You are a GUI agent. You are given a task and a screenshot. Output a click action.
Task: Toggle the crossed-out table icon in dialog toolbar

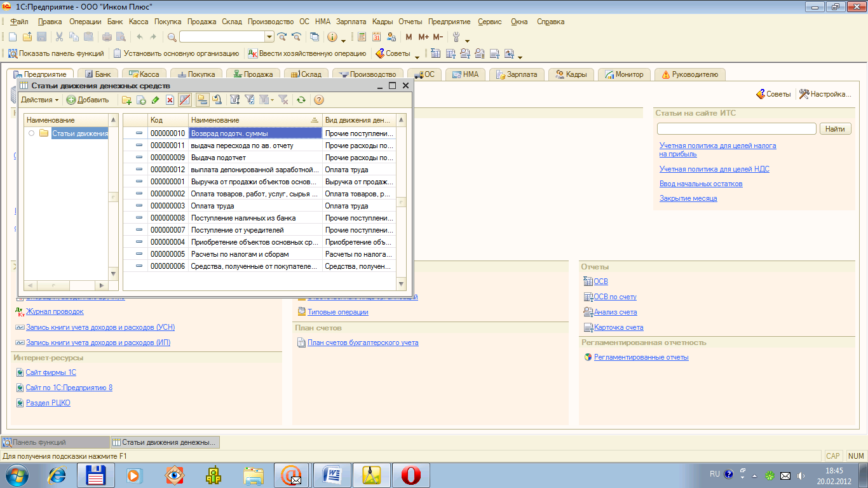tap(185, 100)
